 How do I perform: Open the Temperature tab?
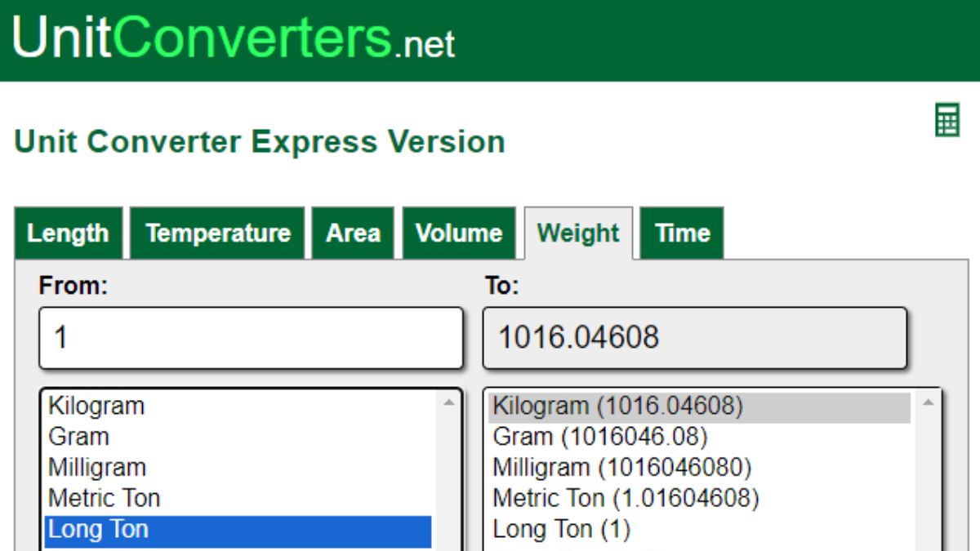coord(217,233)
